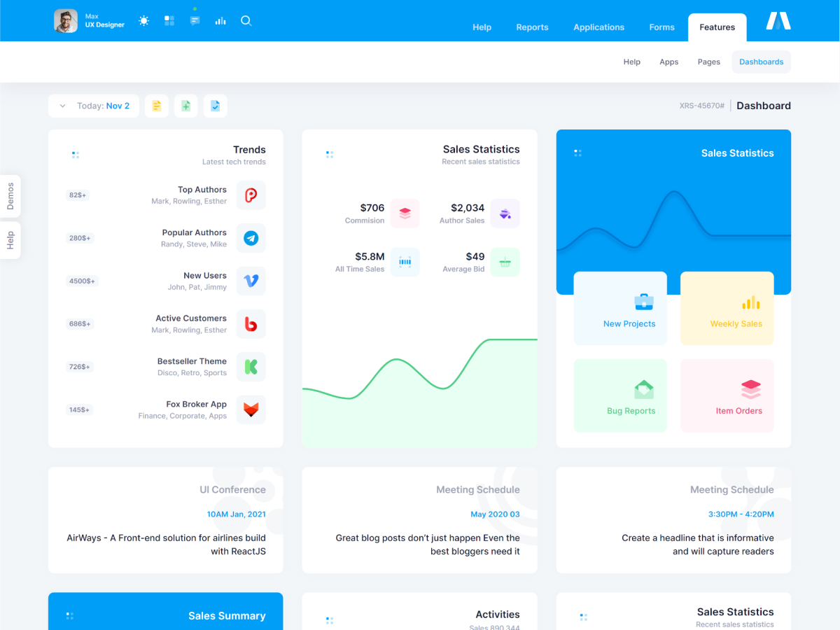
Task: Click the Fox Broker App fox icon
Action: click(x=251, y=409)
